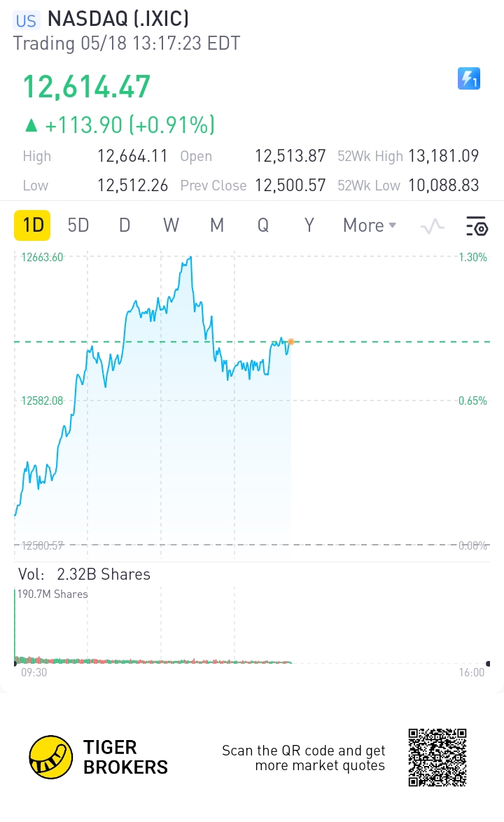Tap the 12663.60 peak on the chart
Image resolution: width=504 pixels, height=822 pixels.
point(189,259)
